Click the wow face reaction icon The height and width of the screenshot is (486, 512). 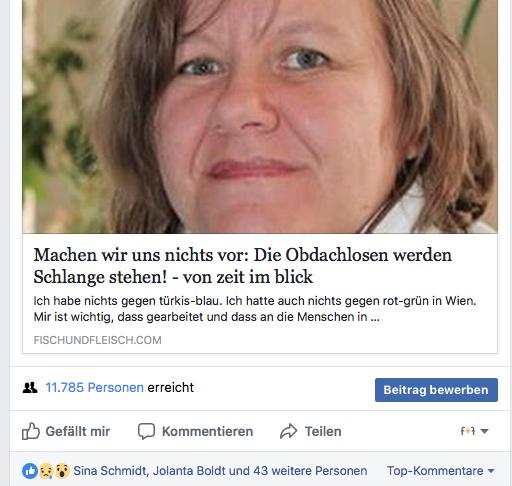(62, 471)
